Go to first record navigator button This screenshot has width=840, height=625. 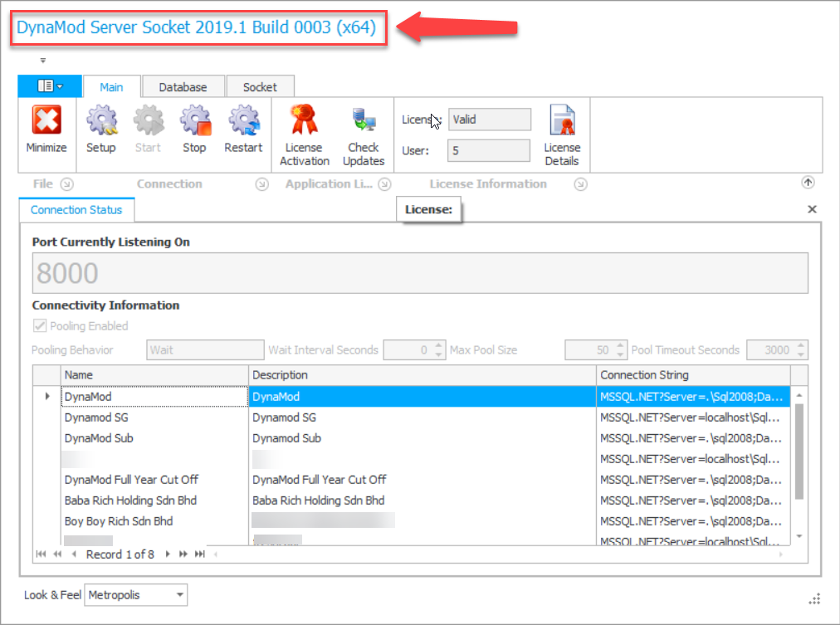pyautogui.click(x=41, y=554)
